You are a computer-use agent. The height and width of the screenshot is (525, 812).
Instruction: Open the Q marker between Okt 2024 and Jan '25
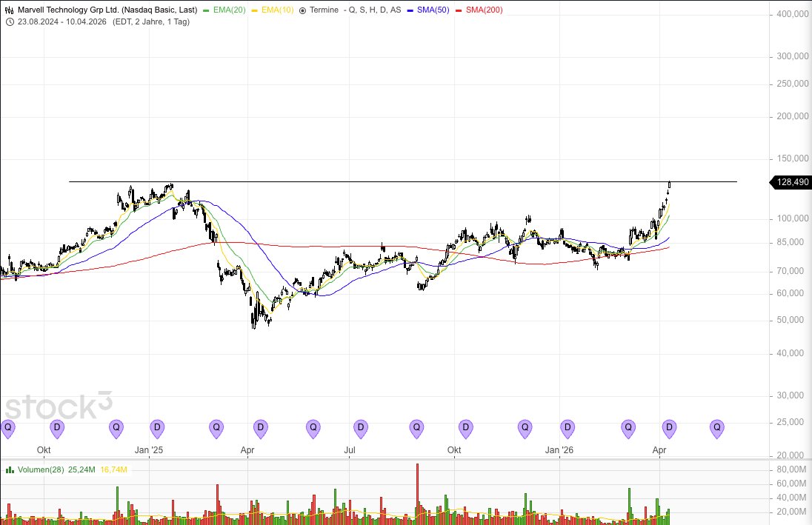coord(116,429)
